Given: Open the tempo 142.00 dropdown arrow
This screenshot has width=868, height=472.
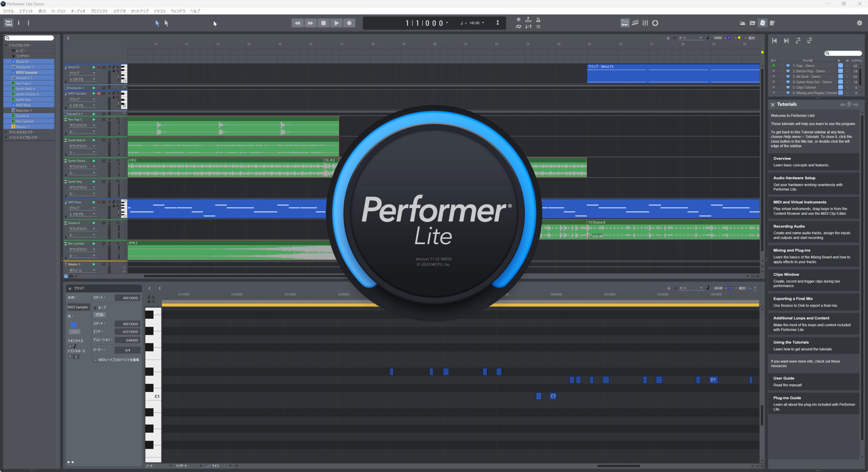Looking at the screenshot, I should pos(483,23).
